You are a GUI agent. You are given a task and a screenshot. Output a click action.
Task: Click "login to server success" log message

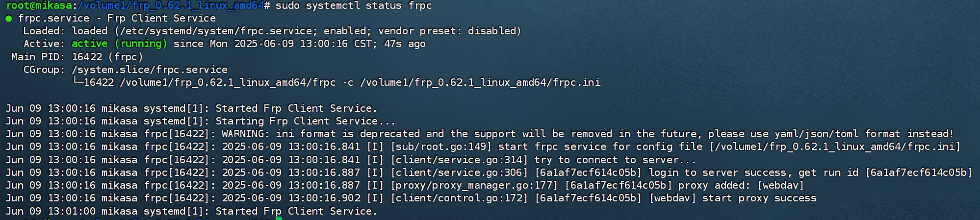pos(718,172)
